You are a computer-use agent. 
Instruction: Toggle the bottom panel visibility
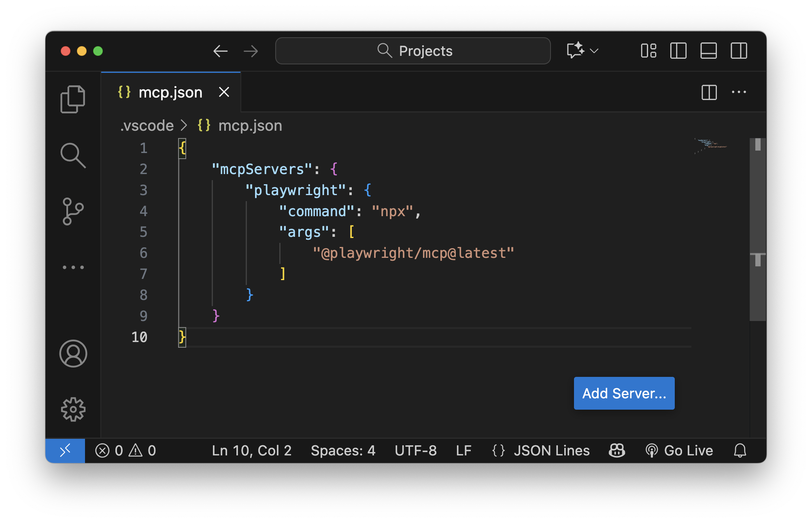[x=708, y=51]
